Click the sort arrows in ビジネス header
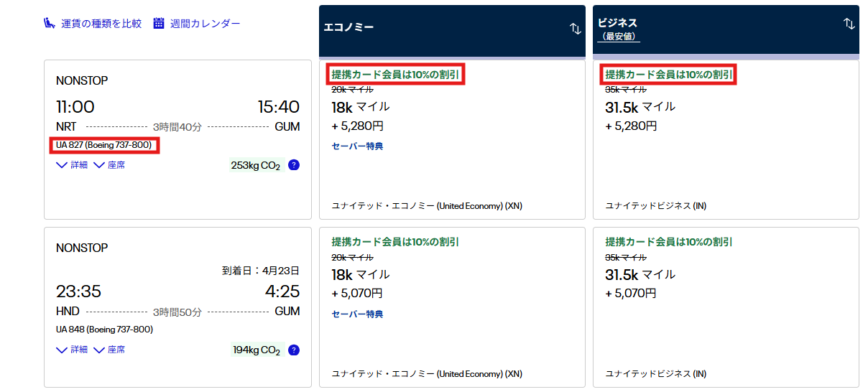The width and height of the screenshot is (868, 392). [x=849, y=24]
